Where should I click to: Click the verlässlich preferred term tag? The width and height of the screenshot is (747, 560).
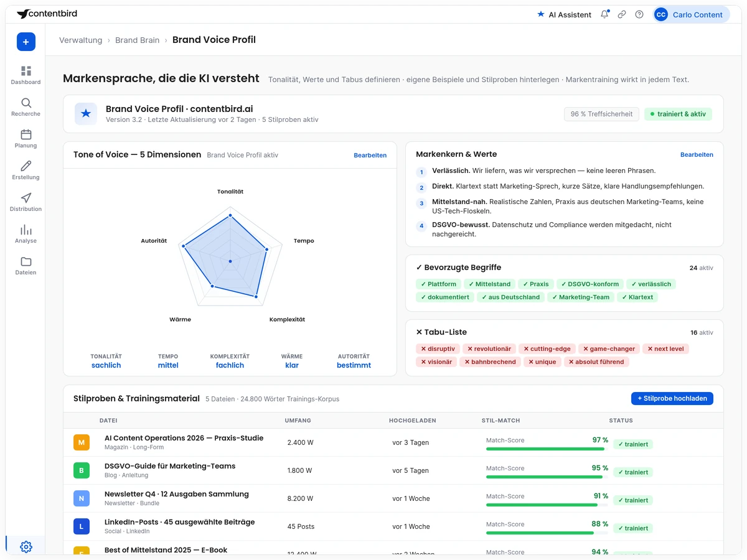[x=651, y=284]
